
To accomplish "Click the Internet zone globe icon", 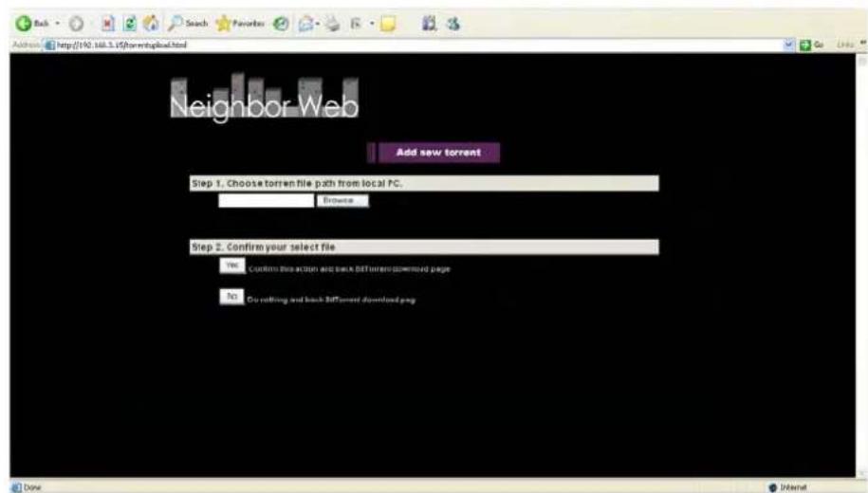I will [773, 487].
